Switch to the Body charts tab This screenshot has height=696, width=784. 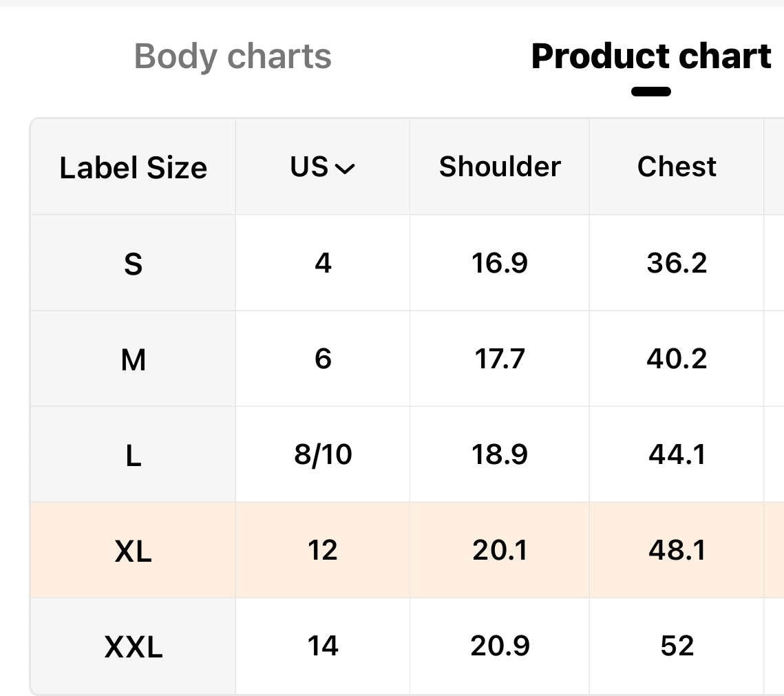click(x=233, y=56)
